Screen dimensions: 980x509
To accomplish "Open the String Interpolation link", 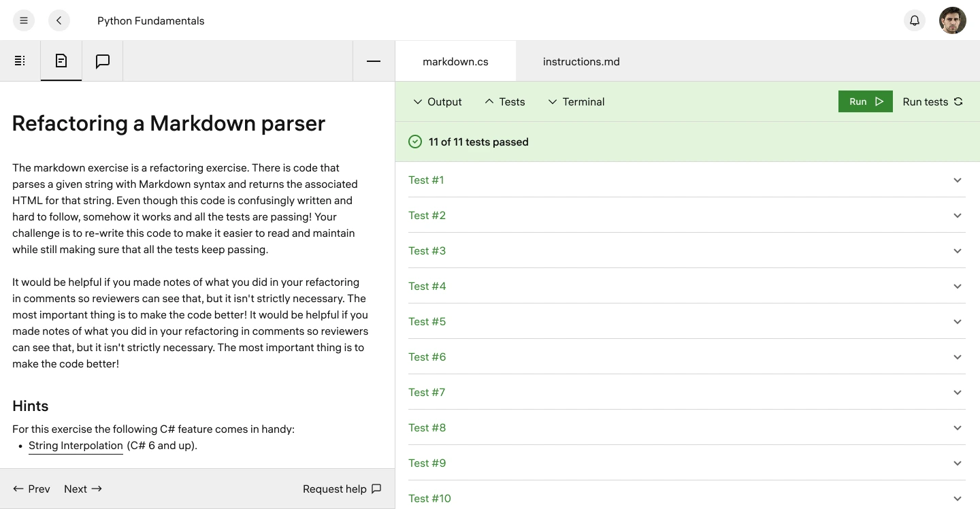I will click(x=76, y=446).
